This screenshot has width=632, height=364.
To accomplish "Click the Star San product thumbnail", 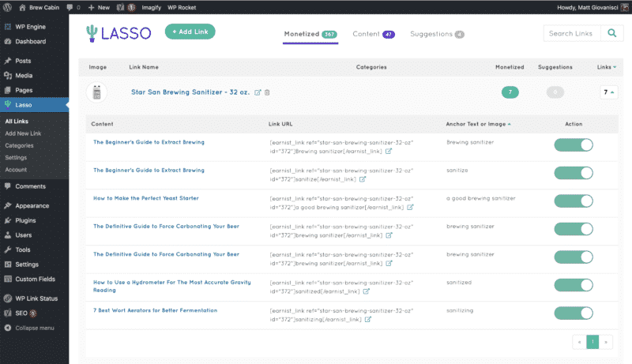I will click(96, 92).
